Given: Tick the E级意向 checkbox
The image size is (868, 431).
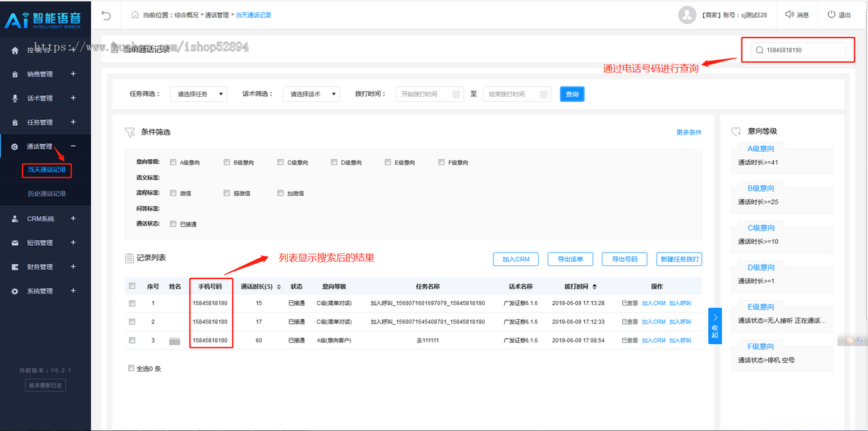Looking at the screenshot, I should pyautogui.click(x=388, y=162).
